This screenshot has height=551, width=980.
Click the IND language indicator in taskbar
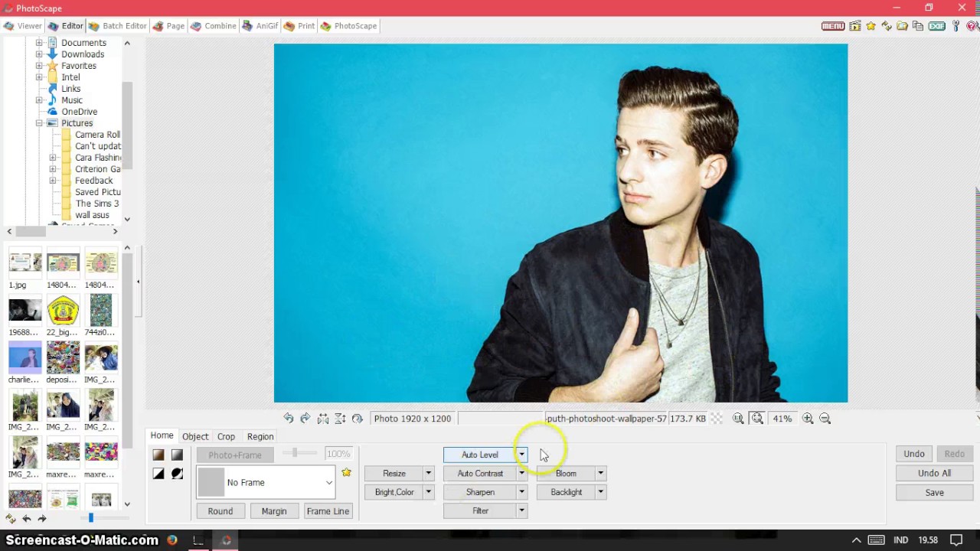(x=900, y=540)
